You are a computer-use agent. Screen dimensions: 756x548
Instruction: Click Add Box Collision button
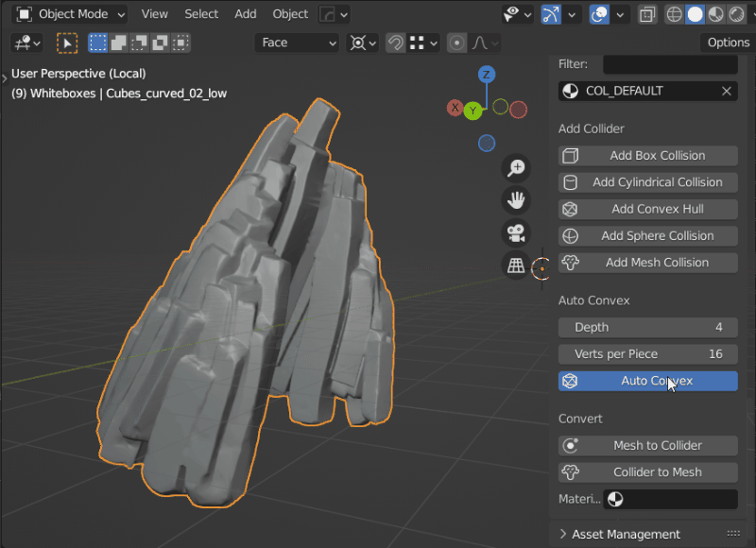[x=647, y=156]
